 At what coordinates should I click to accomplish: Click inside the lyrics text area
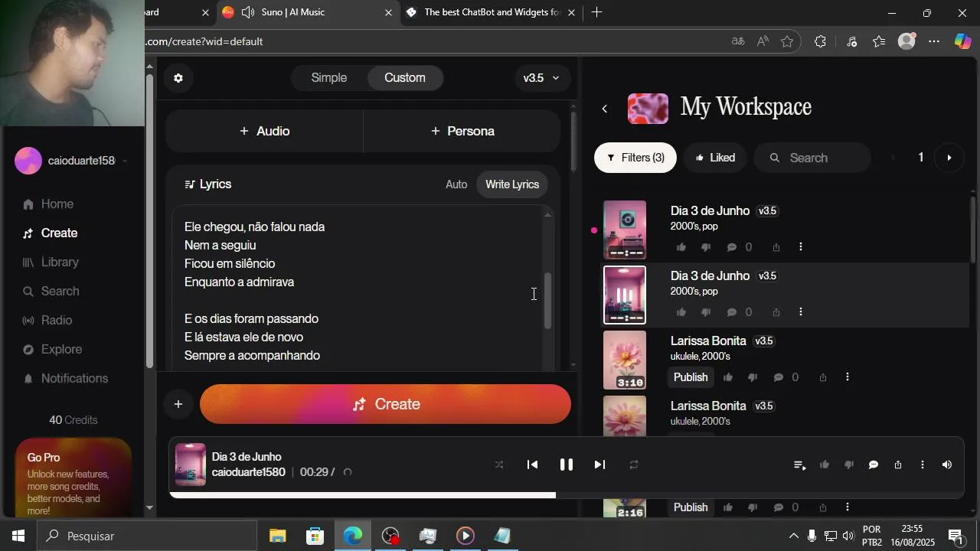[356, 289]
